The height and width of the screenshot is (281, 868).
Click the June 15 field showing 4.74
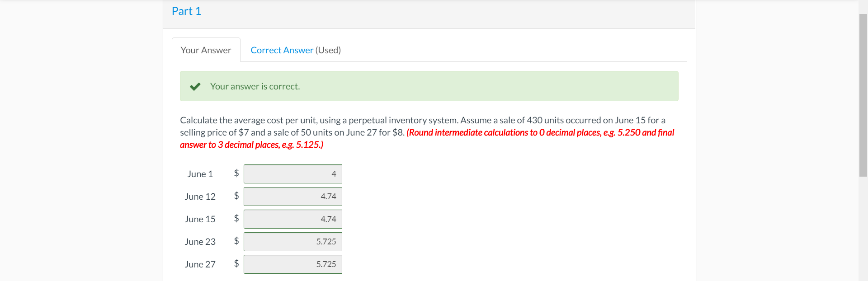[292, 219]
